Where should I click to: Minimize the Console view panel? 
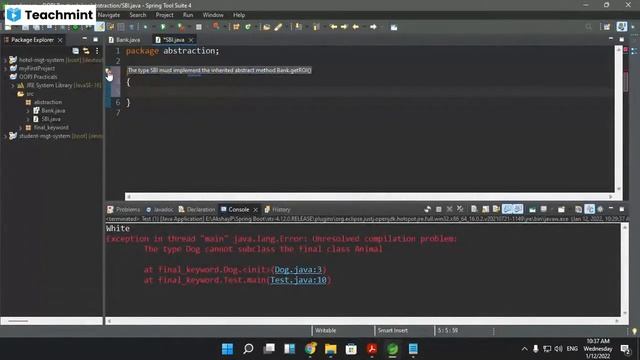(x=611, y=209)
